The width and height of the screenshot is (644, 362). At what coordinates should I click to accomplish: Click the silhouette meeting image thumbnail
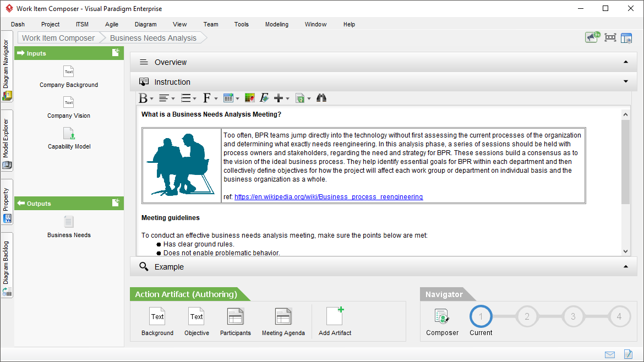click(x=182, y=166)
